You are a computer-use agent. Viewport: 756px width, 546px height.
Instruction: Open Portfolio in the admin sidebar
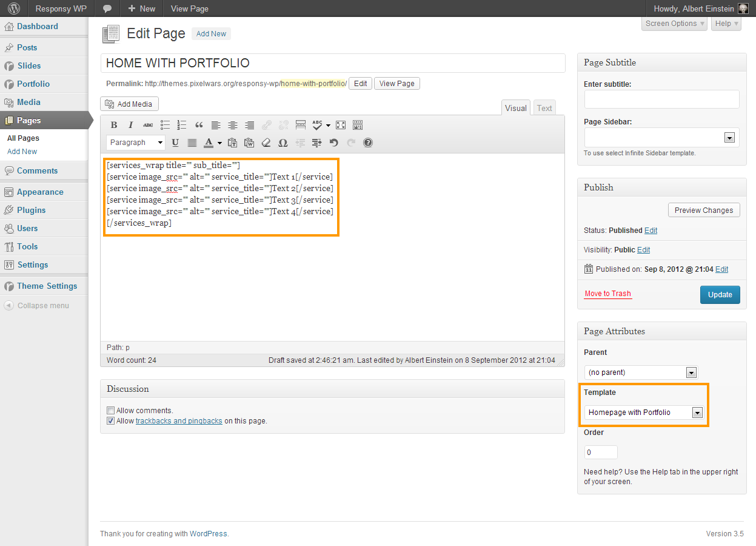[x=33, y=84]
